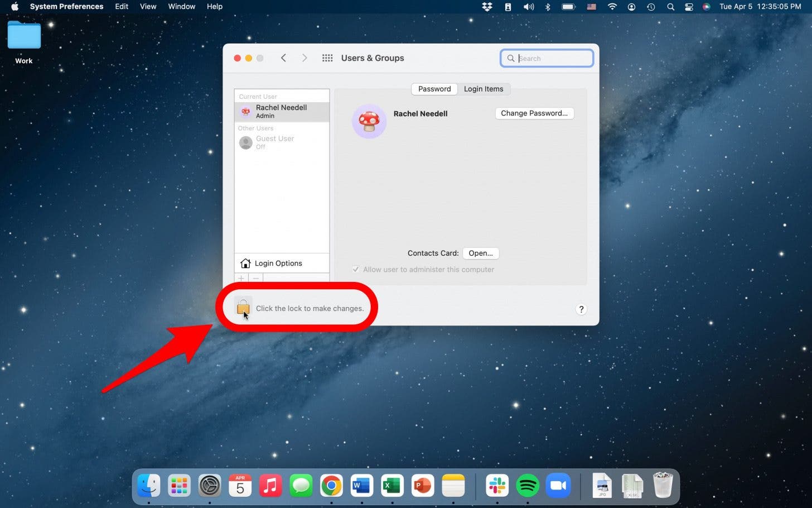Image resolution: width=812 pixels, height=508 pixels.
Task: Click the JPG file in the Dock
Action: 602,486
